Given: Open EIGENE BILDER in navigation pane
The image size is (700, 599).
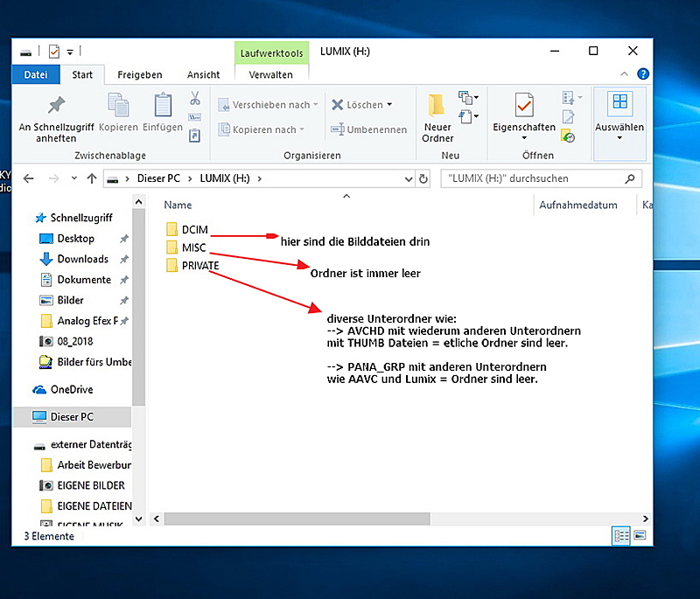Looking at the screenshot, I should tap(91, 485).
